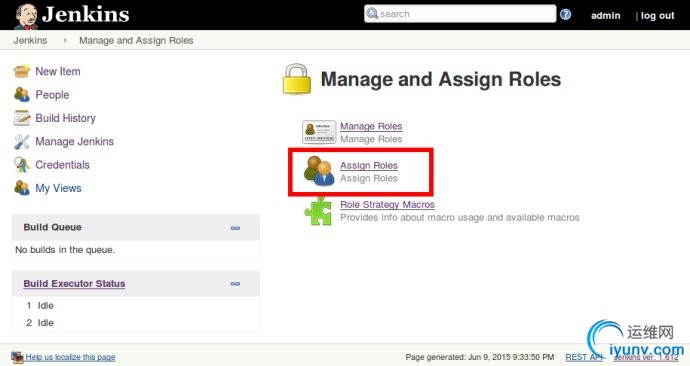Click the New Item box icon

coord(22,71)
